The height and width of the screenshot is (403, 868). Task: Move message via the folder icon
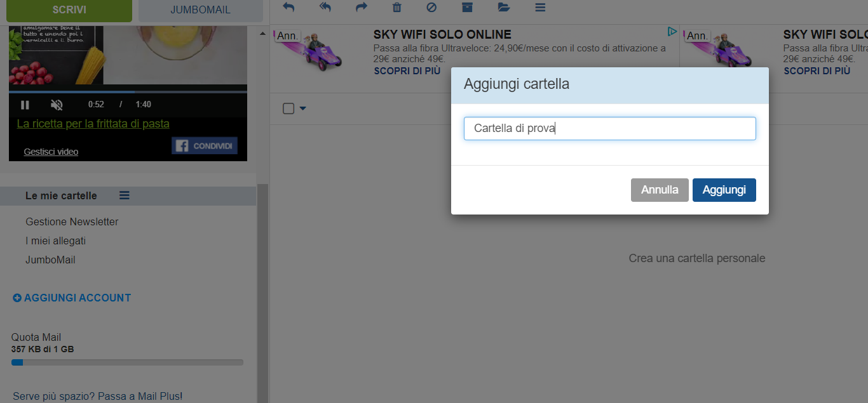pos(503,8)
